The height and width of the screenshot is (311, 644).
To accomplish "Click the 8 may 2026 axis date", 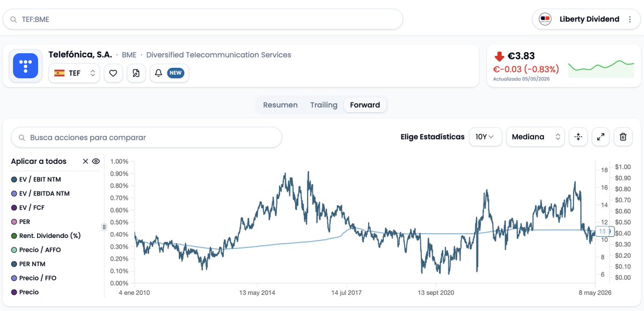I will coord(595,293).
